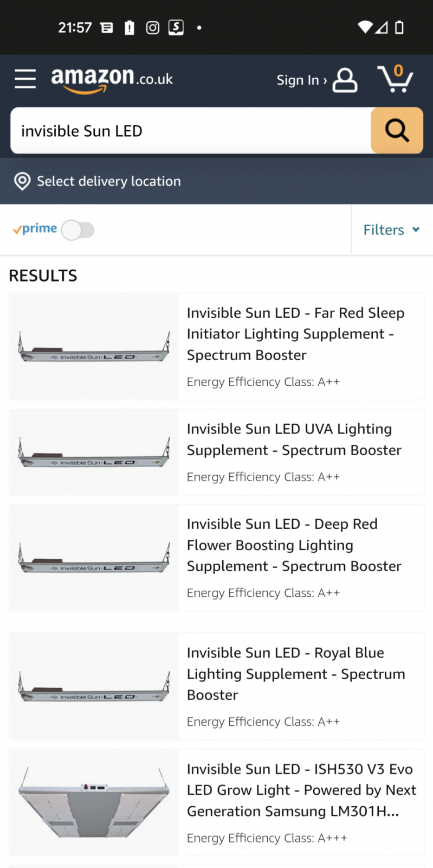Tap the ISH530 V3 Evo grow light thumbnail
The width and height of the screenshot is (433, 868).
click(x=94, y=802)
